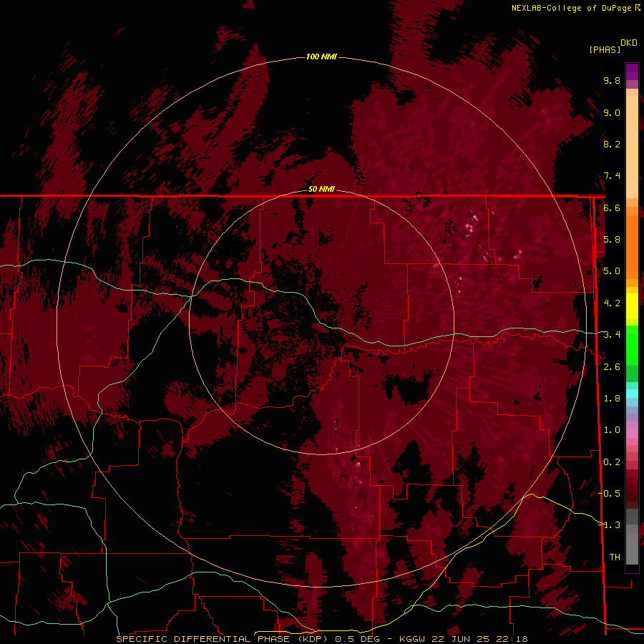The width and height of the screenshot is (644, 644).
Task: Pick the bright green segment of the color bar
Action: [x=632, y=346]
